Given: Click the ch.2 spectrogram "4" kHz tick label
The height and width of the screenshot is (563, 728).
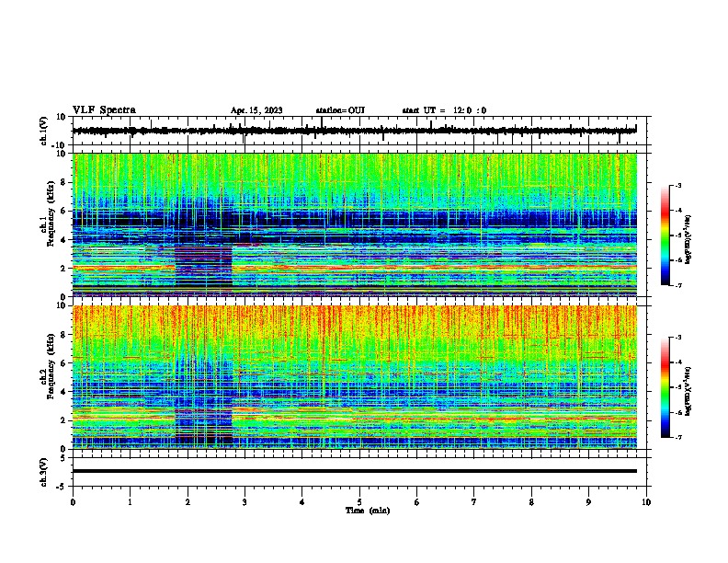Looking at the screenshot, I should (64, 392).
